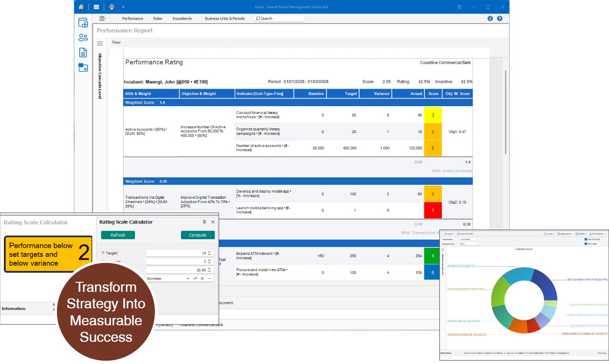Open the dashboard icon in left sidebar
609x364 pixels.
pyautogui.click(x=83, y=23)
